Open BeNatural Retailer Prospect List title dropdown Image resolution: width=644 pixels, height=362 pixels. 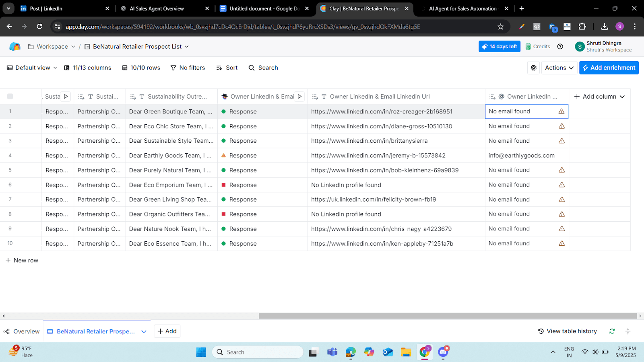pyautogui.click(x=187, y=47)
